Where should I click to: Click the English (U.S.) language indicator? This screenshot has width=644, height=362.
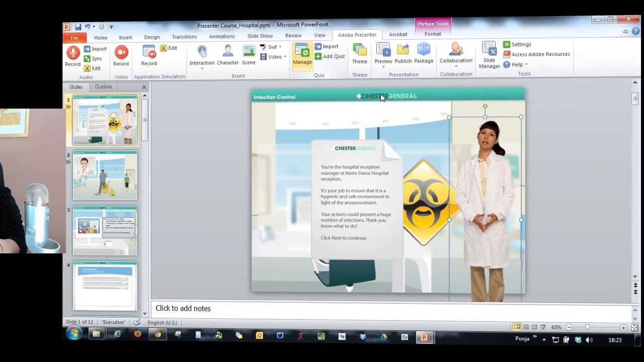(162, 322)
